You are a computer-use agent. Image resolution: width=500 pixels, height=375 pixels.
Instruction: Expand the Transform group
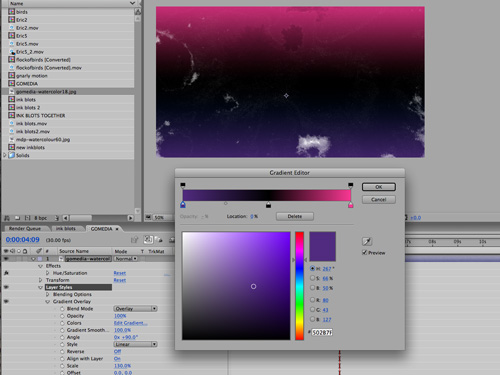click(40, 280)
